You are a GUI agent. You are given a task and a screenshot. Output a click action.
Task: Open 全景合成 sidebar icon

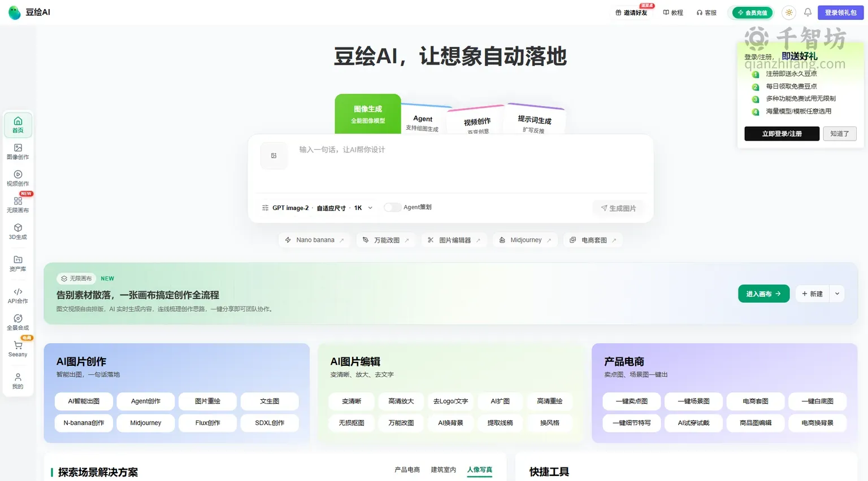tap(18, 322)
